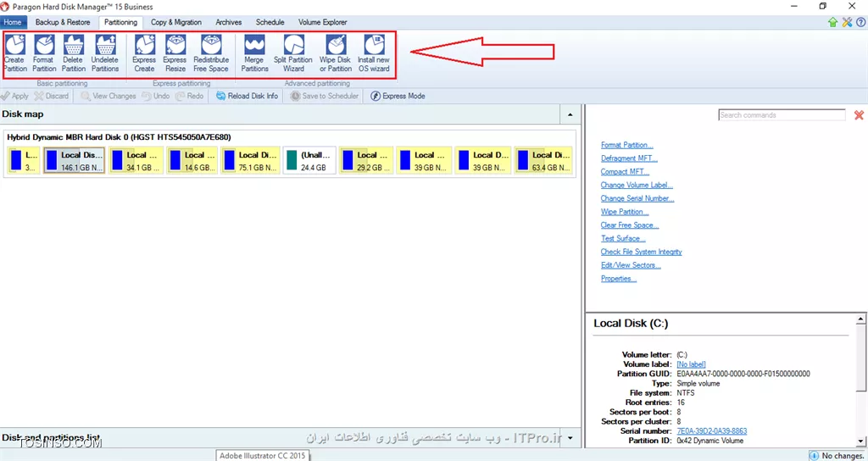Select the 63.4 GB partition block

pos(542,160)
